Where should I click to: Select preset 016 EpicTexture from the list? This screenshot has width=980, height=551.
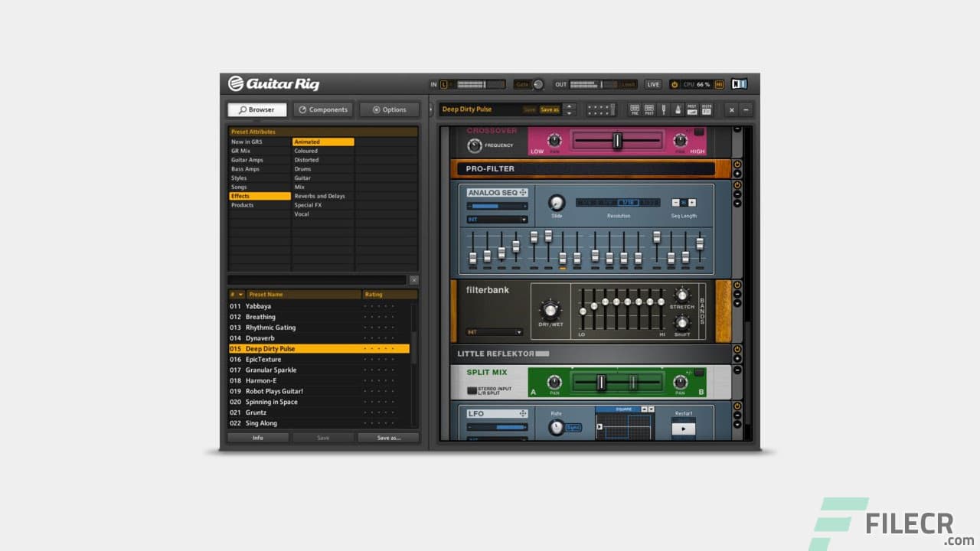[x=268, y=359]
